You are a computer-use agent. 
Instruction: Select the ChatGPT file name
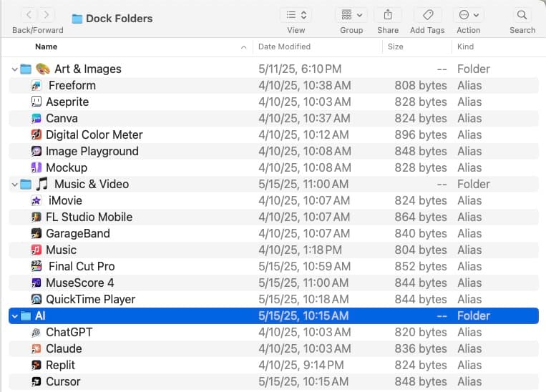(x=69, y=332)
